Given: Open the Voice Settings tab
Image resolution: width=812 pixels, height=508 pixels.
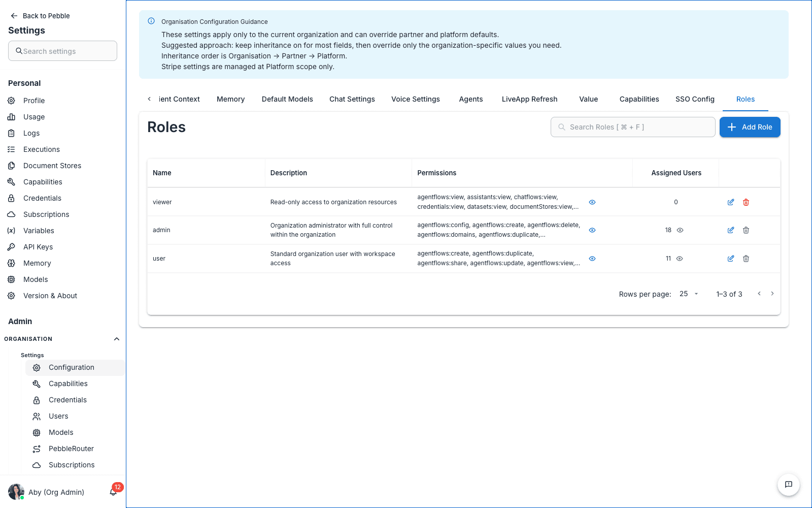Looking at the screenshot, I should point(416,99).
